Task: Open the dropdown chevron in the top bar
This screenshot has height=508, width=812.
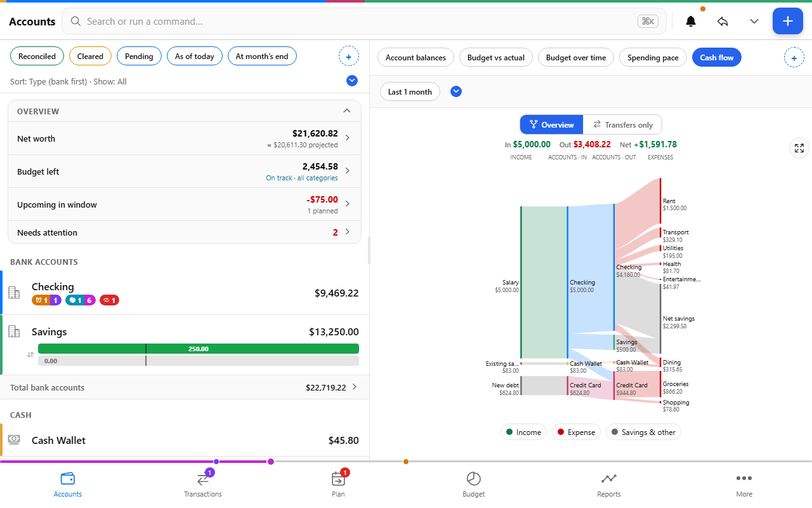Action: [x=754, y=22]
